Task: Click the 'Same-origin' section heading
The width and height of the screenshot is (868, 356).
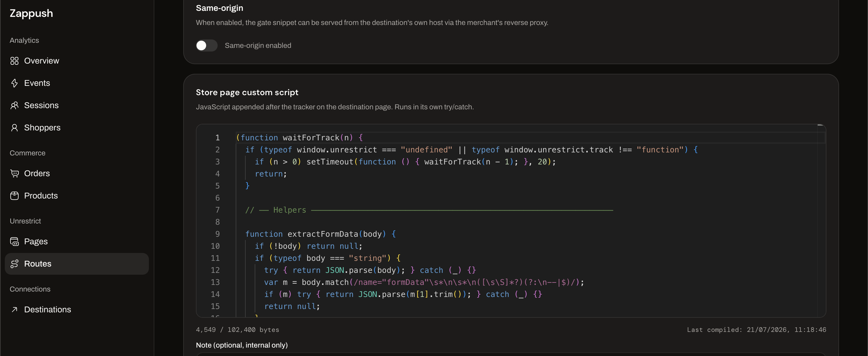Action: [219, 8]
